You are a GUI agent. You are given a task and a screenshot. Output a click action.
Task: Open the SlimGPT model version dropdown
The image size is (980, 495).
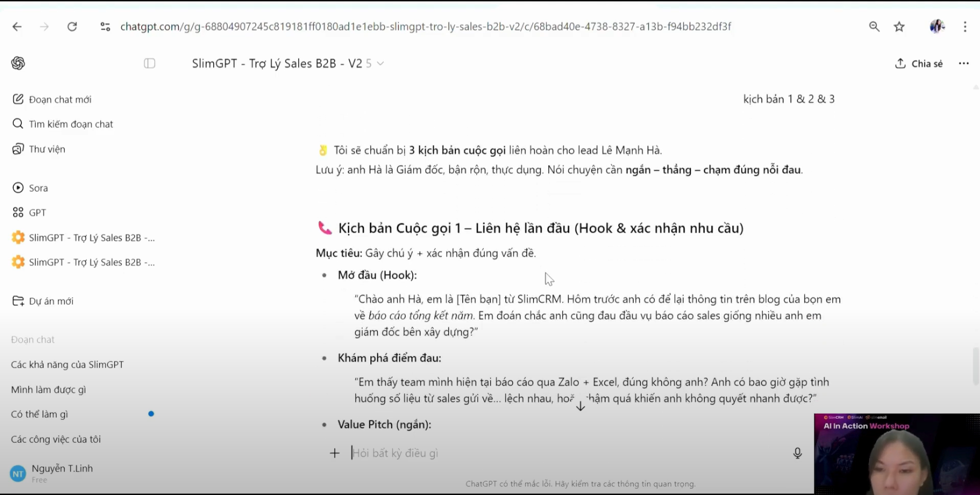click(380, 63)
